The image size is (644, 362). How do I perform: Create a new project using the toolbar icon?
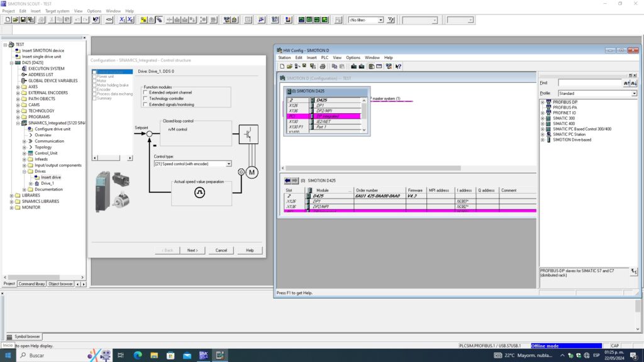coord(9,19)
